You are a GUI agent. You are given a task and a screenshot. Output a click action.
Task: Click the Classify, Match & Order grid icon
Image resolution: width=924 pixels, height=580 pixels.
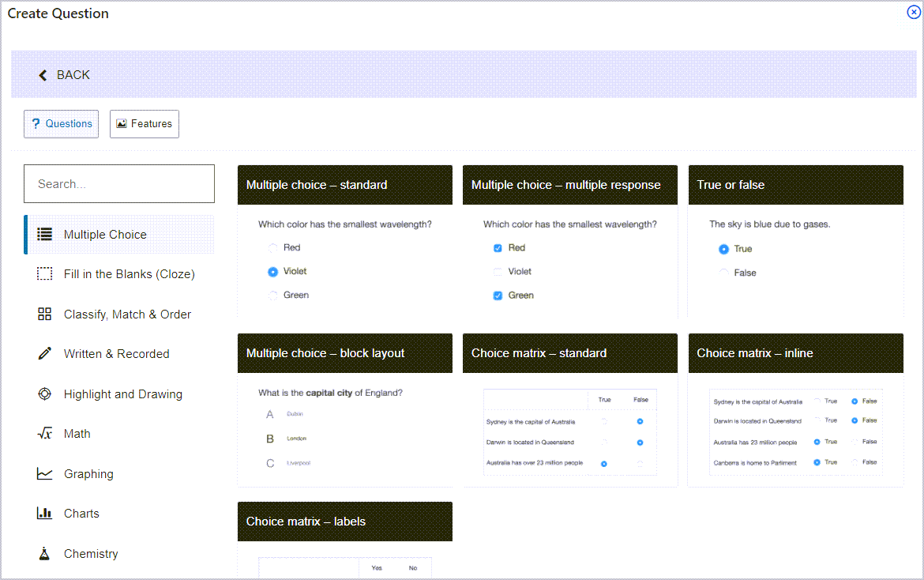coord(45,314)
